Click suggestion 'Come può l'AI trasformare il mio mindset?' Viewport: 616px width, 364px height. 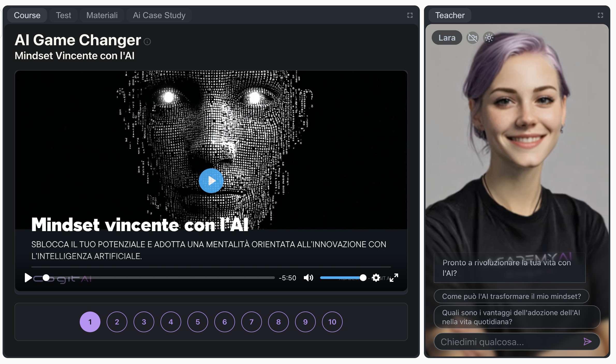pos(511,296)
